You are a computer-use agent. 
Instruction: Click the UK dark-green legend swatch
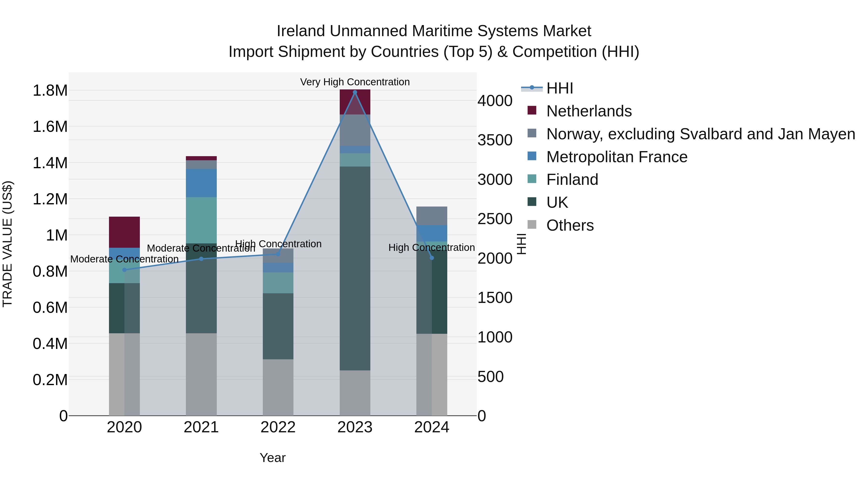tap(532, 202)
